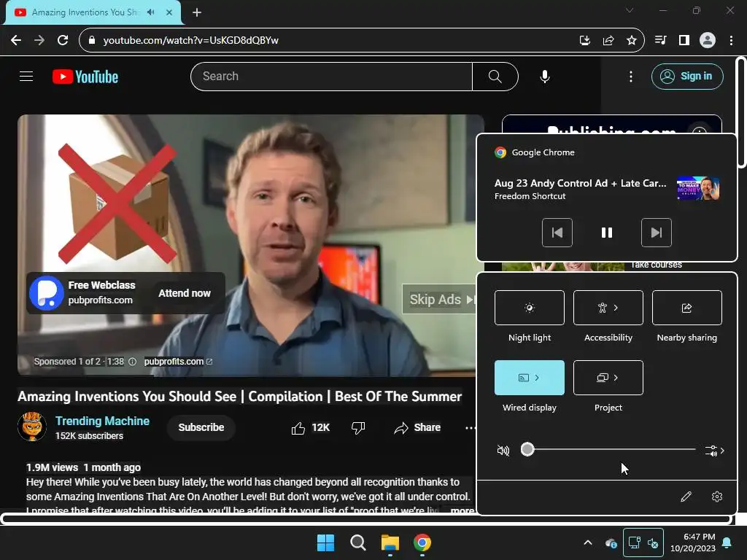Screen dimensions: 747x560
Task: Select the Amazing Inventions browser tab
Action: click(x=93, y=12)
